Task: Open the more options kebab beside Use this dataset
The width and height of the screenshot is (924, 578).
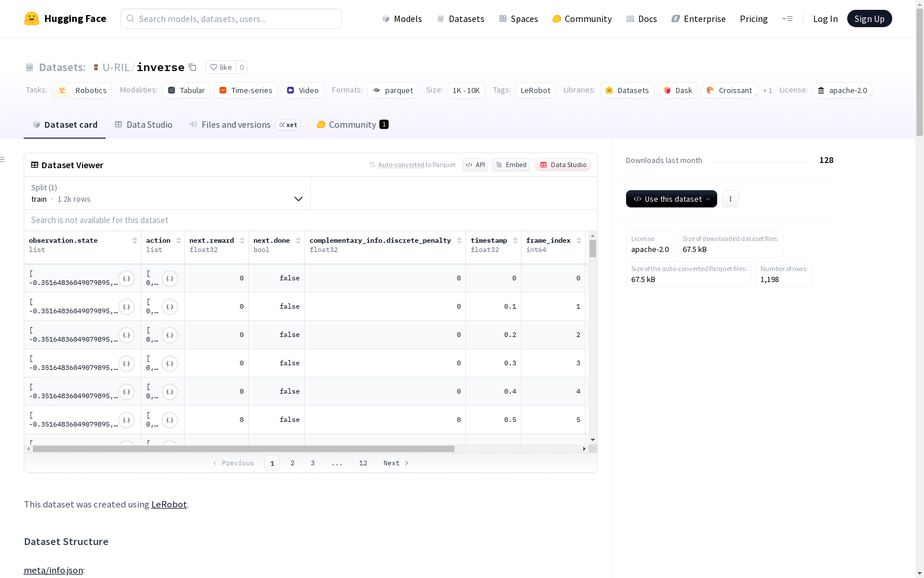Action: pos(731,199)
